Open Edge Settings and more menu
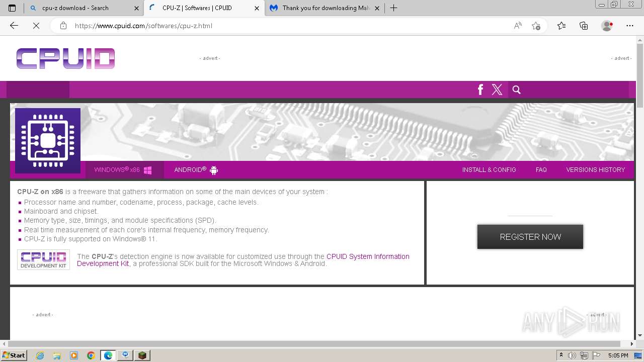Screen dimensions: 644x362 click(x=630, y=26)
